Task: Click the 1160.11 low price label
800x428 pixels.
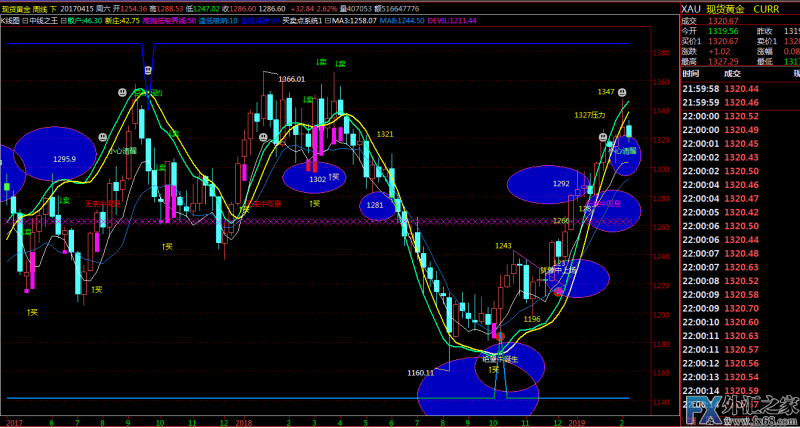Action: pos(421,373)
